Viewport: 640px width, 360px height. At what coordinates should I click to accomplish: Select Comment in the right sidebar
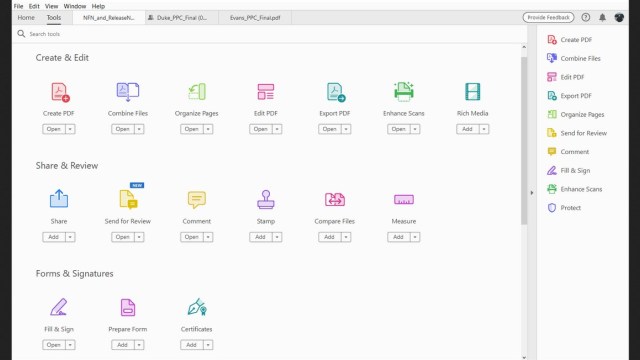(x=568, y=152)
